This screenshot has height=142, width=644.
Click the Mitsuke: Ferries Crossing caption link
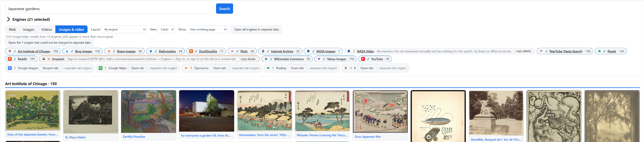[x=322, y=135]
